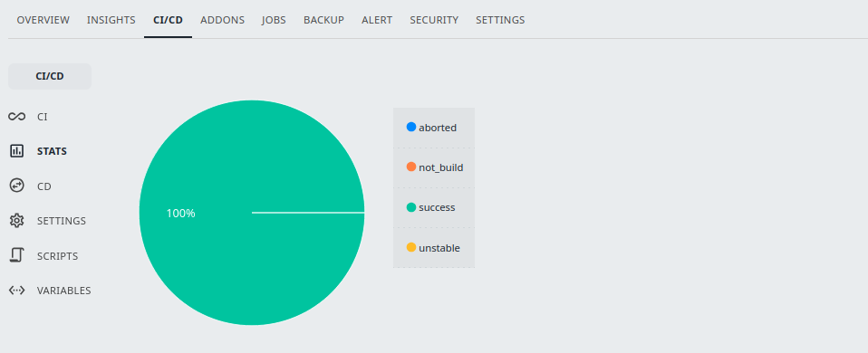868x353 pixels.
Task: Click the CI/CD section header button
Action: coord(50,76)
